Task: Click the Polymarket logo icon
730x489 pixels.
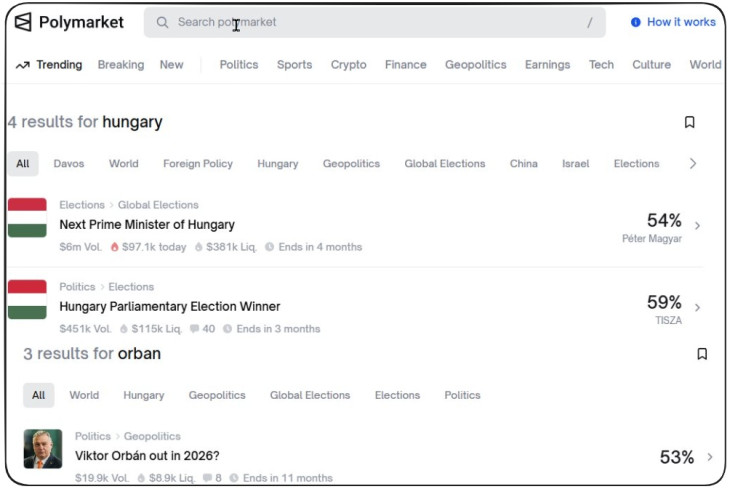Action: click(x=23, y=22)
